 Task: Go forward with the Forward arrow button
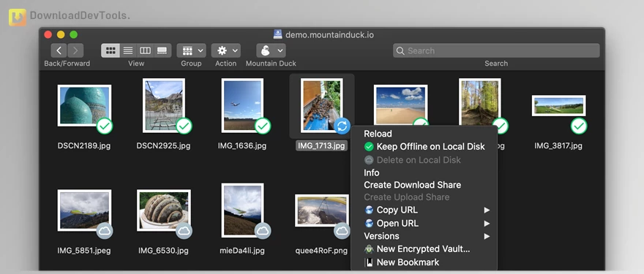pos(75,50)
